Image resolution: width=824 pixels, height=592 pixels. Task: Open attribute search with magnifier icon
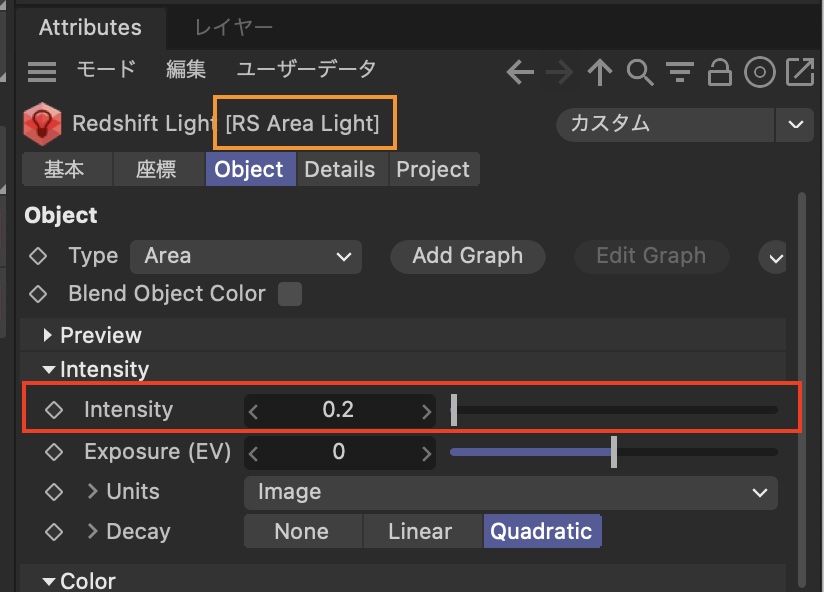pos(639,72)
